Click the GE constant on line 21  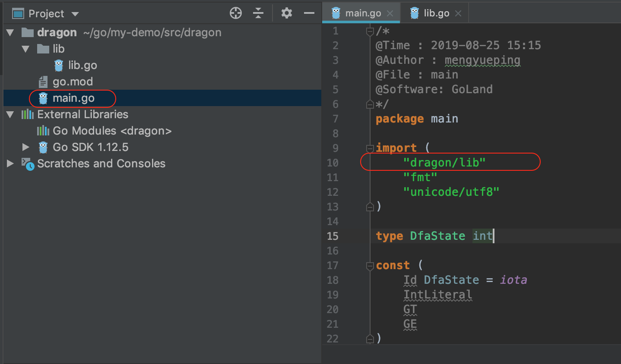coord(410,324)
